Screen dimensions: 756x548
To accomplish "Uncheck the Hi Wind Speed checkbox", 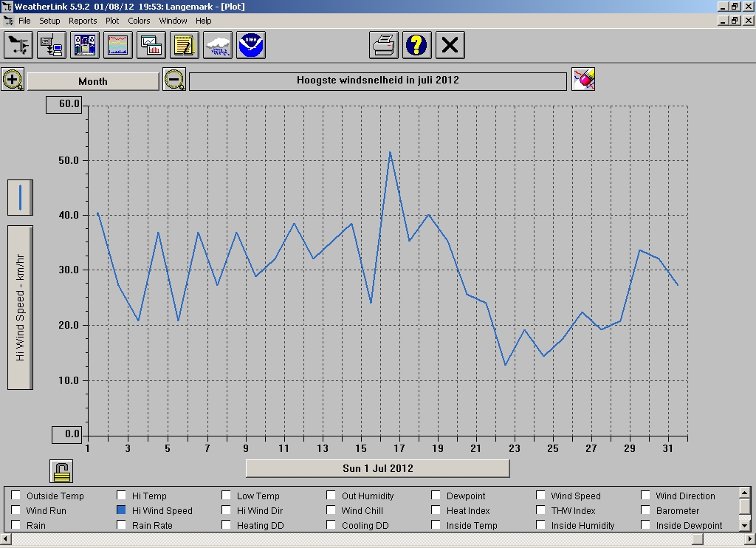I will click(x=121, y=510).
